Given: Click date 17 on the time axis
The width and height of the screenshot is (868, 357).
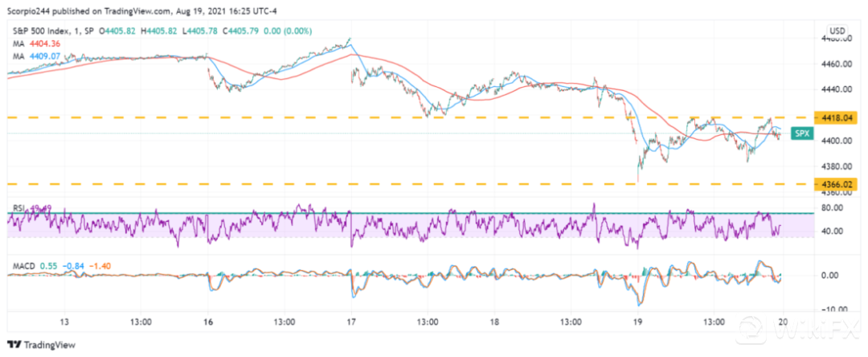Looking at the screenshot, I should (352, 322).
